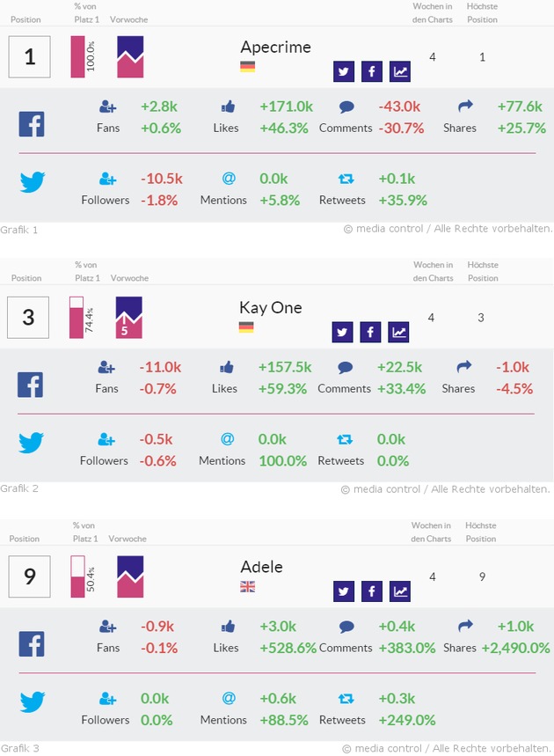Click Apecrime's 100% of first place bar
554x756 pixels.
click(x=77, y=57)
